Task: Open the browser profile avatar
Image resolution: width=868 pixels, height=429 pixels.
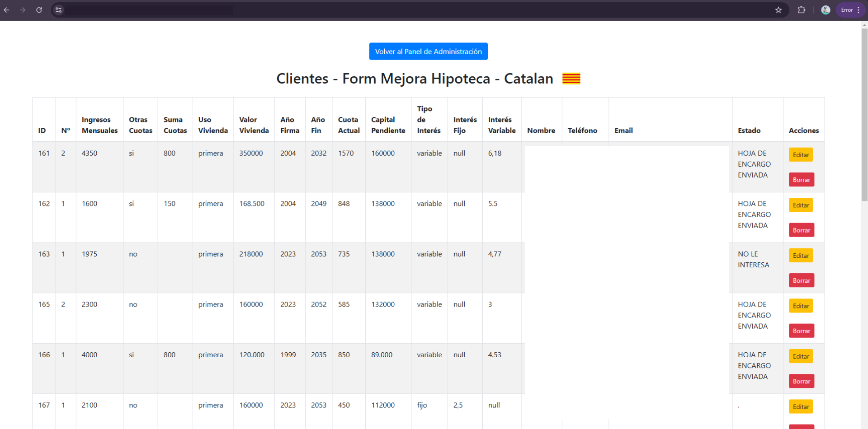Action: pyautogui.click(x=826, y=10)
